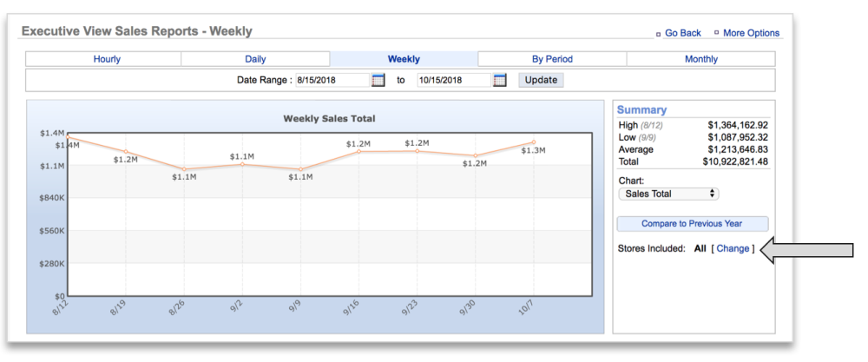
Task: Click the 8/26 data point on chart
Action: (184, 169)
